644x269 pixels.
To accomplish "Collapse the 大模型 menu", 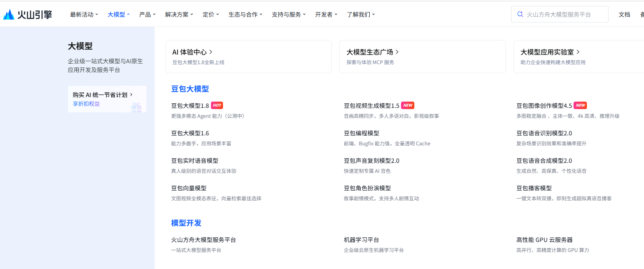I will click(119, 14).
